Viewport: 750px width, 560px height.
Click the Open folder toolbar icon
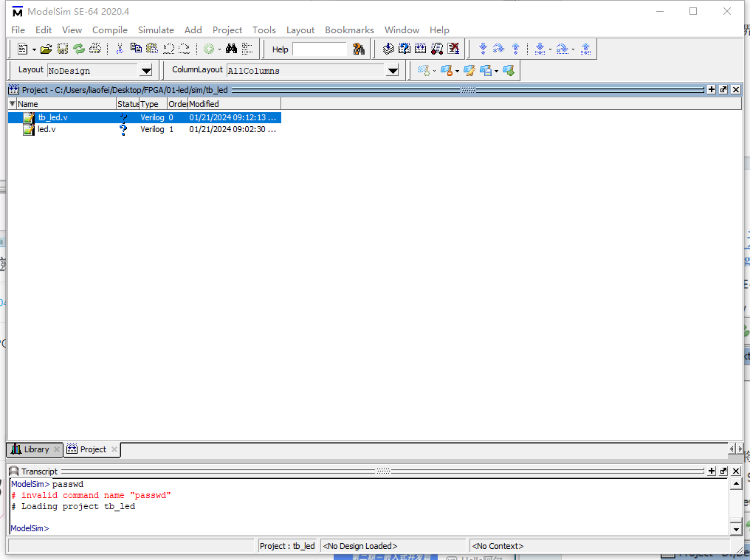[46, 49]
